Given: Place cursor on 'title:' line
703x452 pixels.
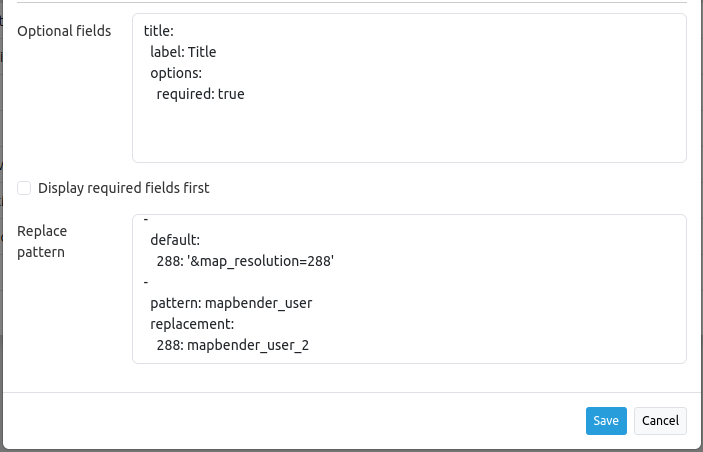Looking at the screenshot, I should click(x=159, y=31).
